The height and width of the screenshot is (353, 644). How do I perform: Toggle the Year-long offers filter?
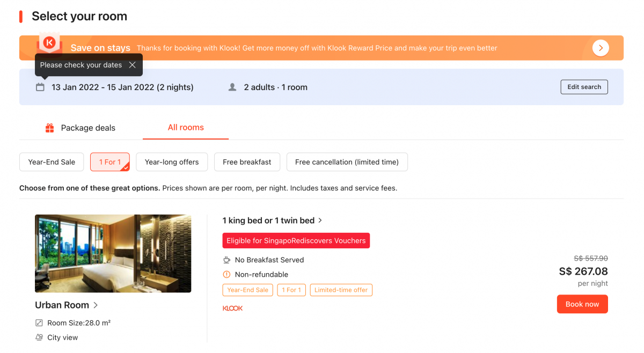click(172, 162)
